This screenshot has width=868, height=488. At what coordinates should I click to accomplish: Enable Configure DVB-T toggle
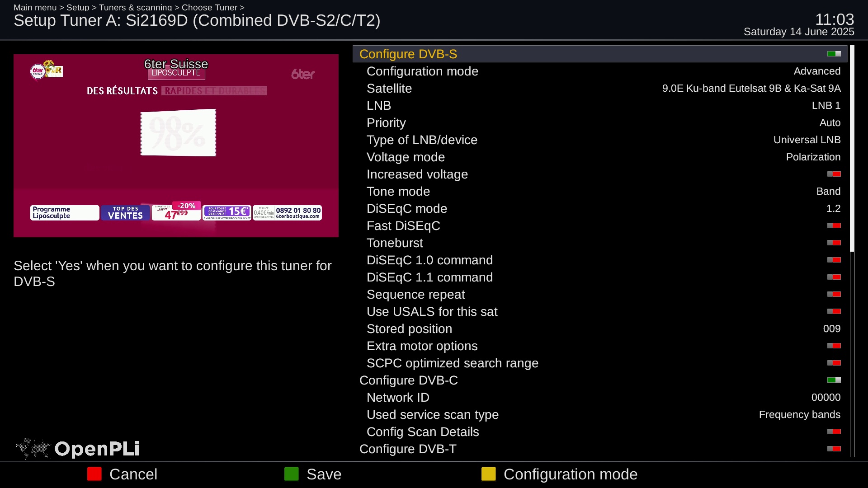(x=834, y=449)
